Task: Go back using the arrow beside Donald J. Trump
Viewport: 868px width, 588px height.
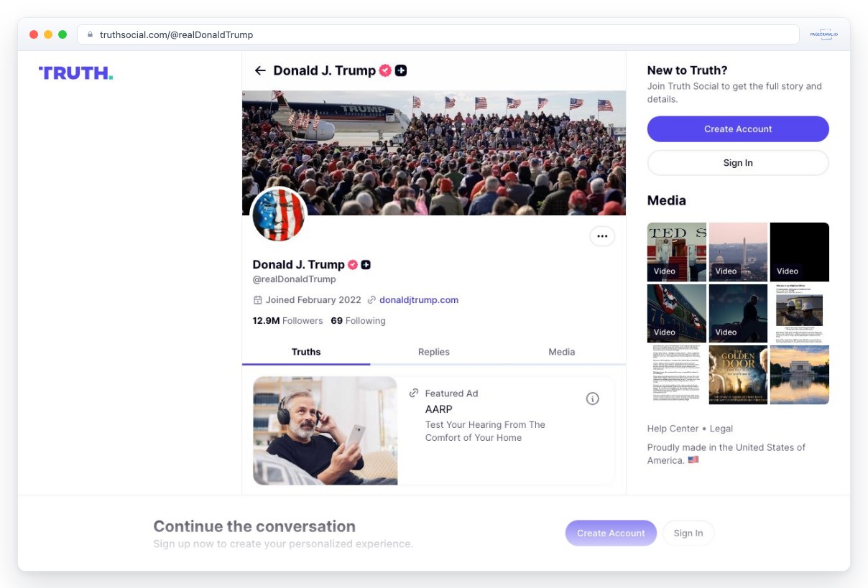Action: tap(260, 70)
